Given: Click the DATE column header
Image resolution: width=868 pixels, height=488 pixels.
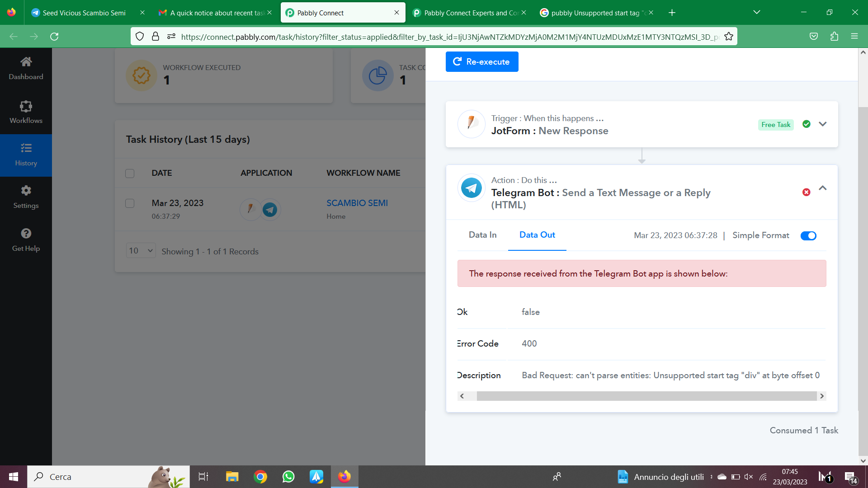Looking at the screenshot, I should (x=162, y=173).
